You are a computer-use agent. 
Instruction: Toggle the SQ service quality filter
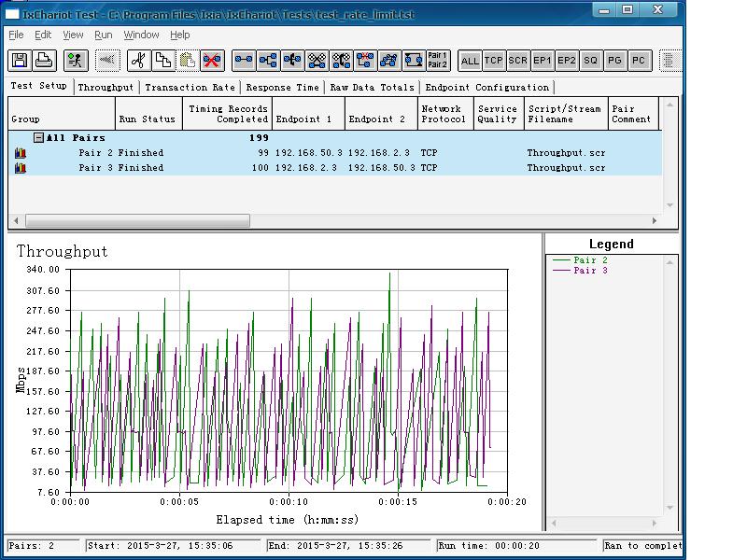pos(591,61)
